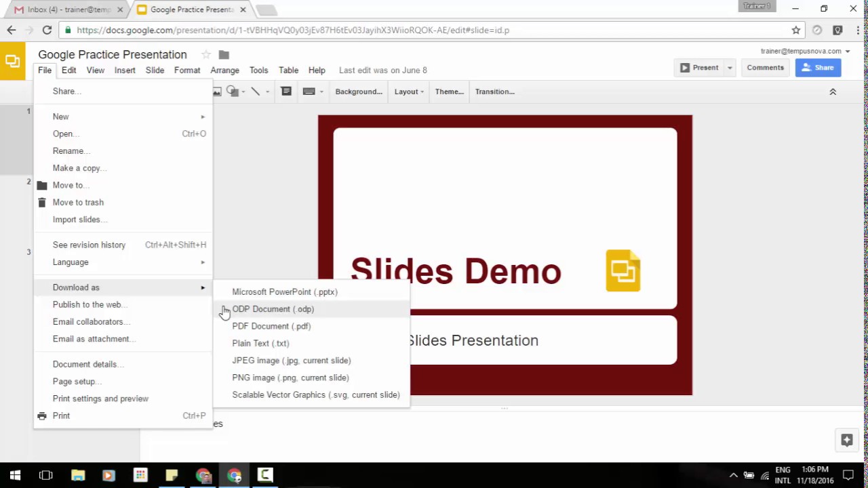The width and height of the screenshot is (868, 488).
Task: Choose Make a copy...
Action: point(122,168)
